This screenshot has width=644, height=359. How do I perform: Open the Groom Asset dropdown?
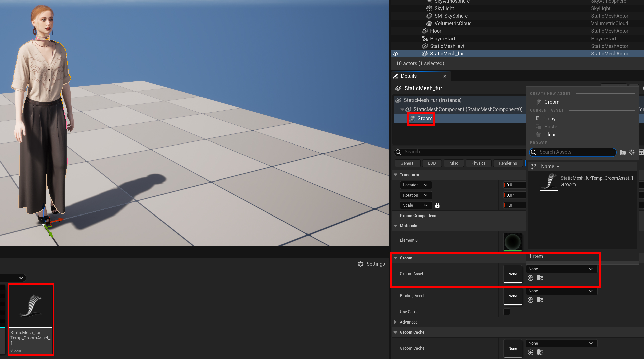(561, 269)
